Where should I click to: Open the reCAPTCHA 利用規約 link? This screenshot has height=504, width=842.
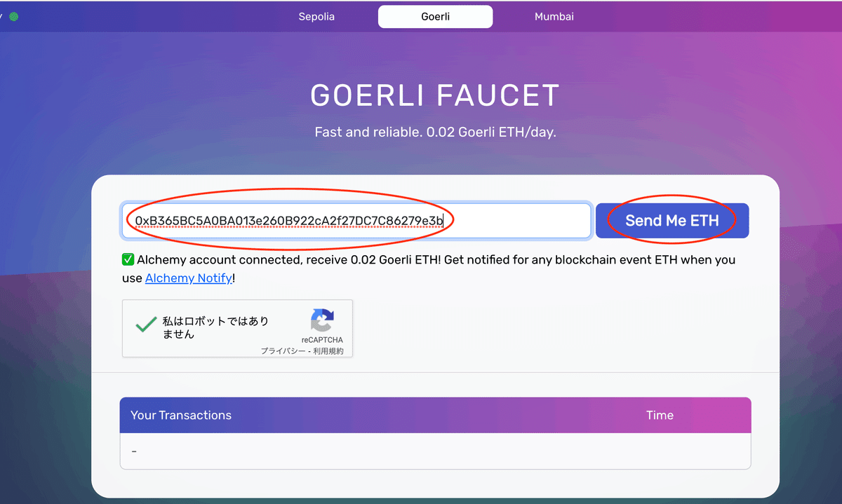pos(328,351)
